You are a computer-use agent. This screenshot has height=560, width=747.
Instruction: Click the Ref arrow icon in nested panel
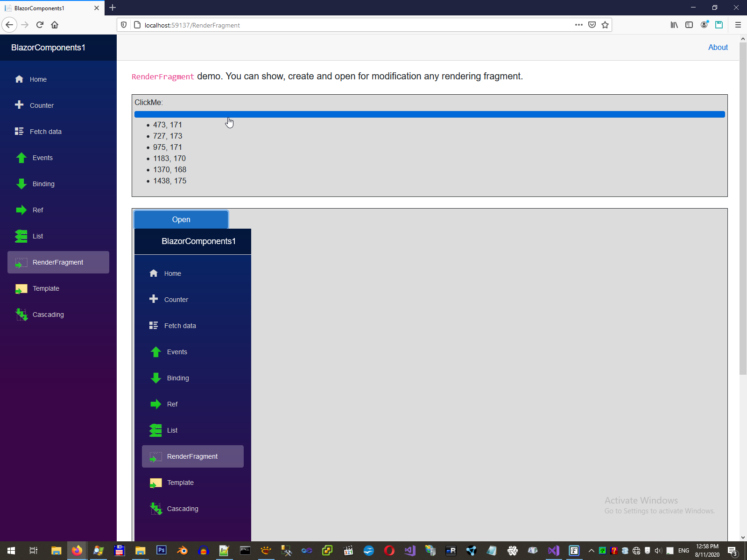pos(156,404)
